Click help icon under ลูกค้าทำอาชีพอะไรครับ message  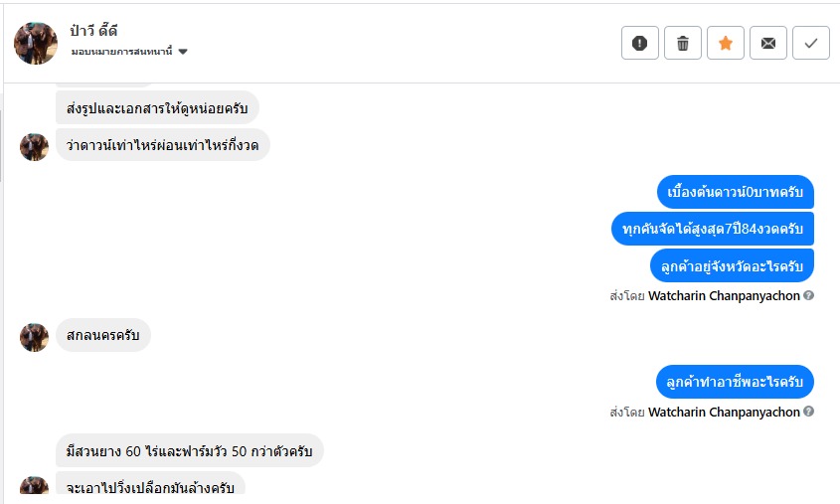pos(808,413)
